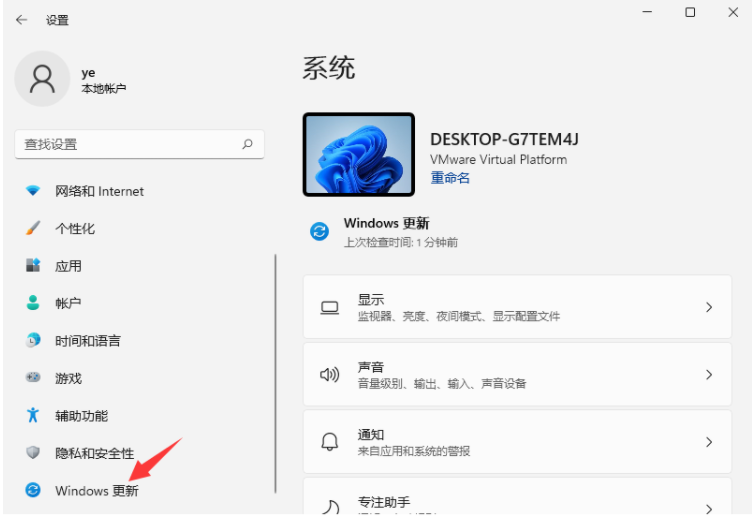Click the 上次检查时间: 1 分钟前 text
Screen dimensions: 752x532
pyautogui.click(x=400, y=242)
